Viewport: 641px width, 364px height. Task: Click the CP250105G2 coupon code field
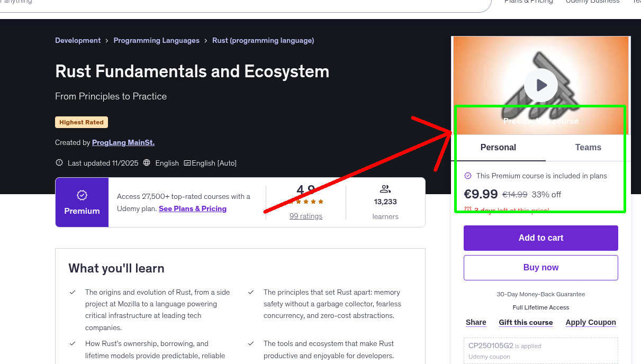point(540,349)
